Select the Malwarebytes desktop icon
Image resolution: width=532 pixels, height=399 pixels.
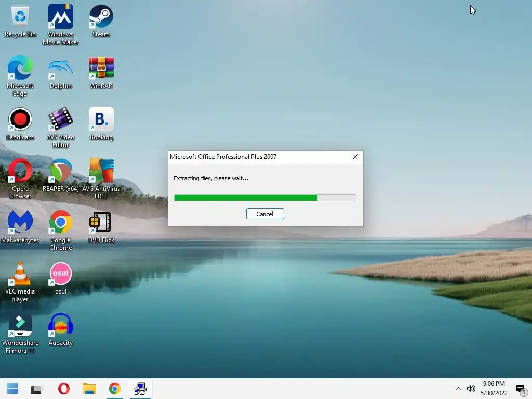click(20, 227)
